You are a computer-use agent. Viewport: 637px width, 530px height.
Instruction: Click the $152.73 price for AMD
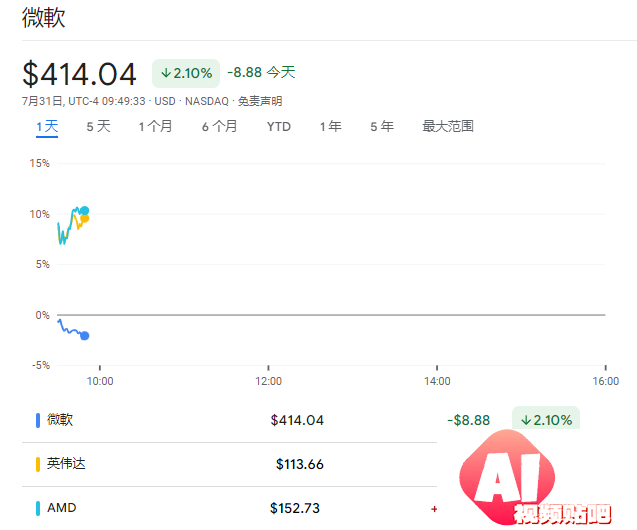point(295,508)
